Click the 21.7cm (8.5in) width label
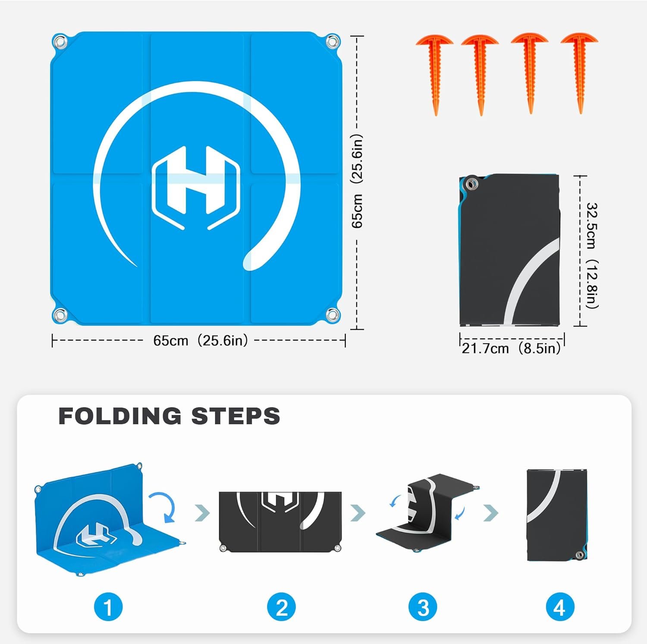The image size is (647, 644). tap(511, 348)
